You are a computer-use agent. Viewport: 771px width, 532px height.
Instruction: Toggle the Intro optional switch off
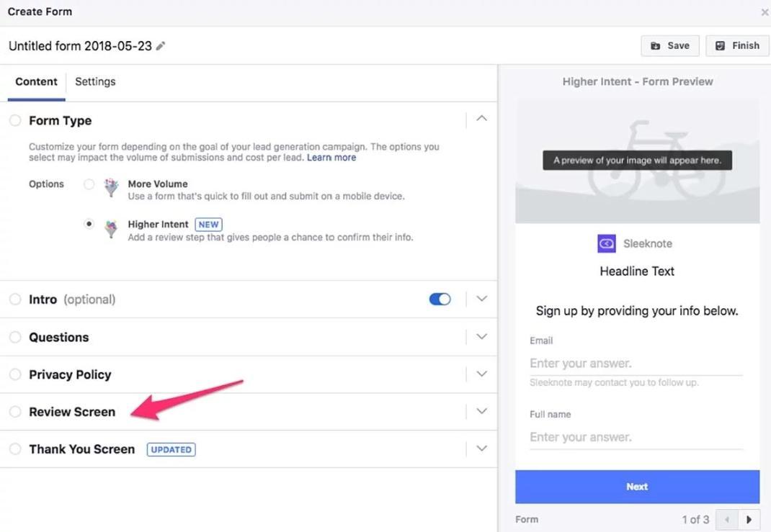coord(440,299)
